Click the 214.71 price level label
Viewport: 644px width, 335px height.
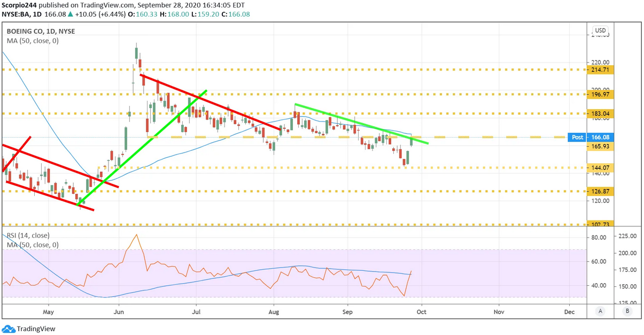point(600,70)
